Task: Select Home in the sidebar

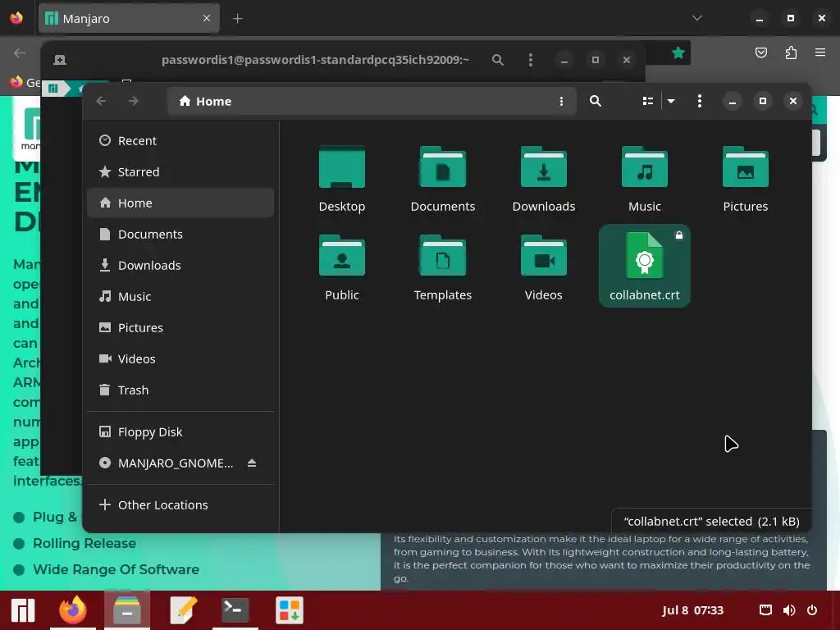Action: point(180,203)
